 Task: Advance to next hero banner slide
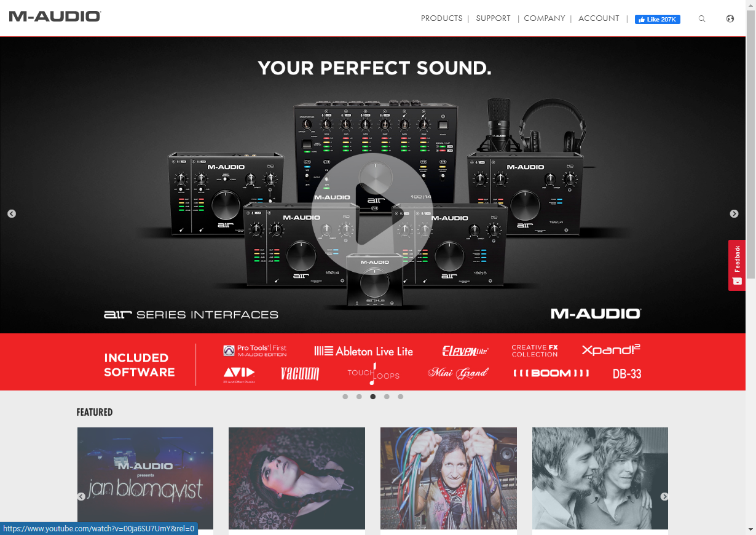[734, 213]
